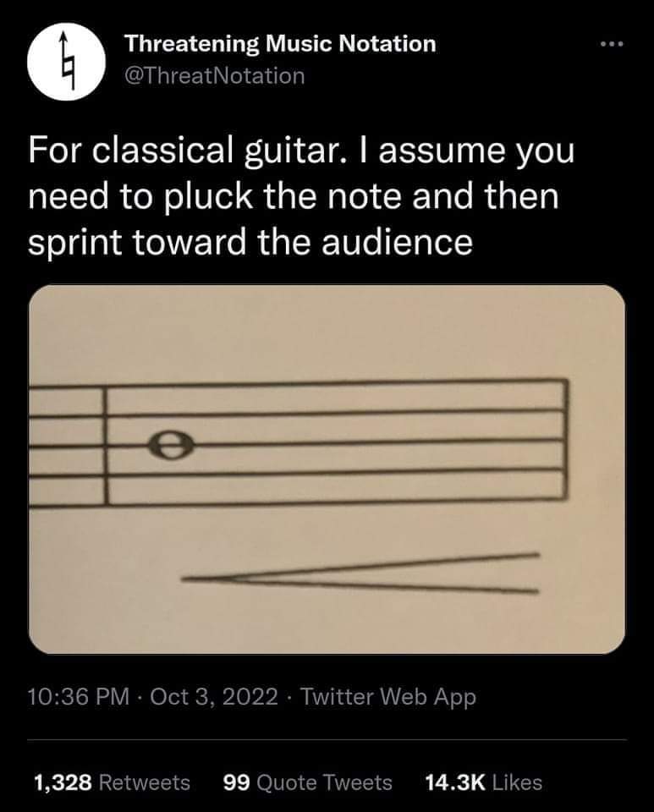Open the Twitter Web App source link
The height and width of the screenshot is (812, 654).
tap(387, 696)
